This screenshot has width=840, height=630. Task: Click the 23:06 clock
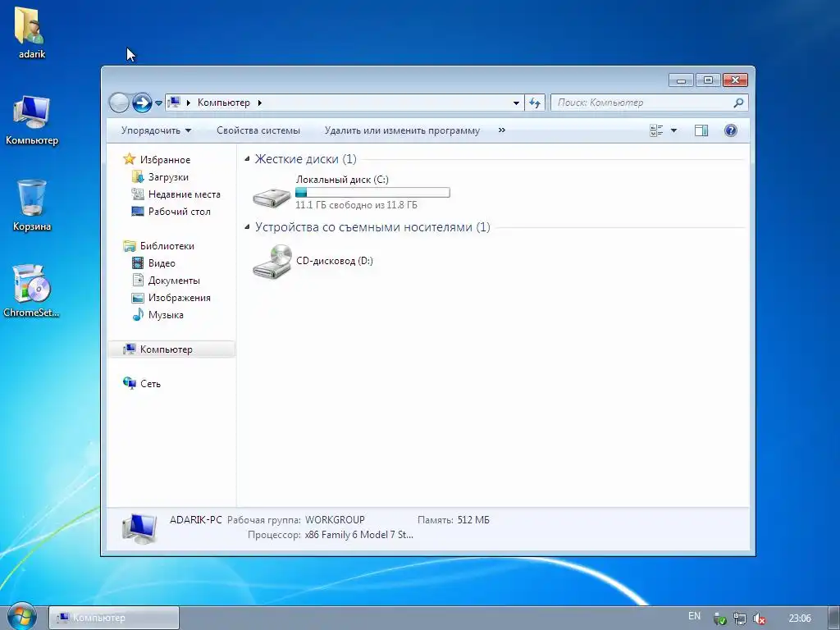point(800,619)
